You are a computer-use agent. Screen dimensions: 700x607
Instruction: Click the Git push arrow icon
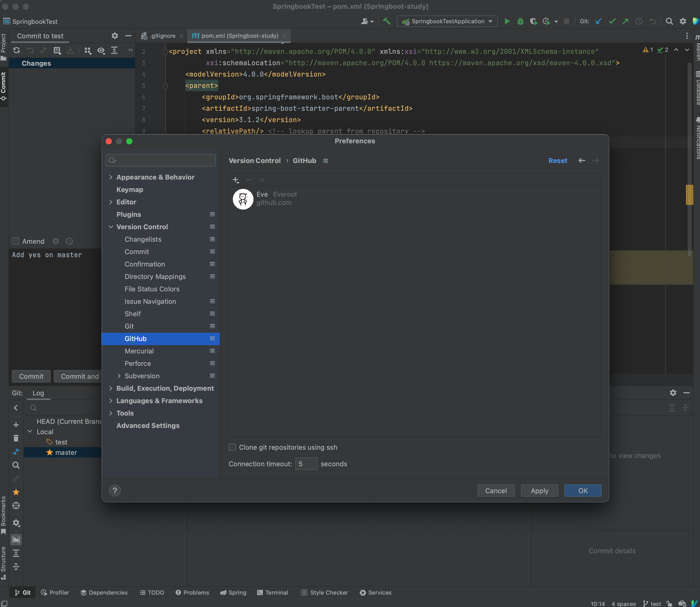click(625, 21)
